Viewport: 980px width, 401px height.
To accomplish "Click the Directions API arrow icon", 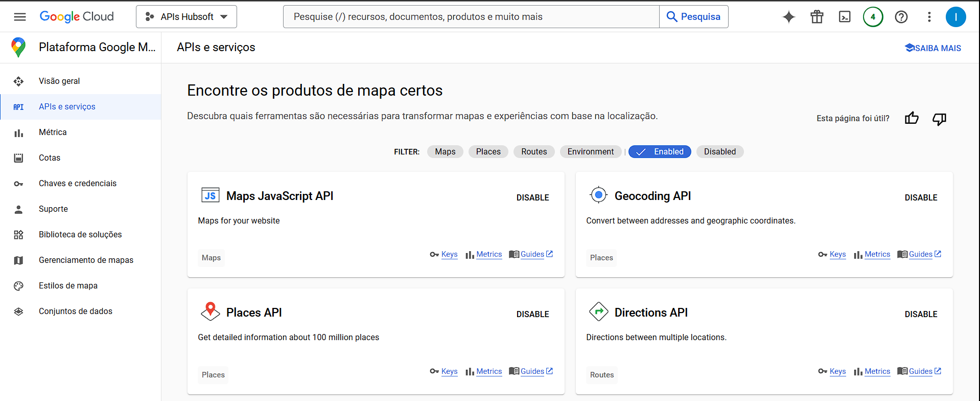I will (598, 311).
